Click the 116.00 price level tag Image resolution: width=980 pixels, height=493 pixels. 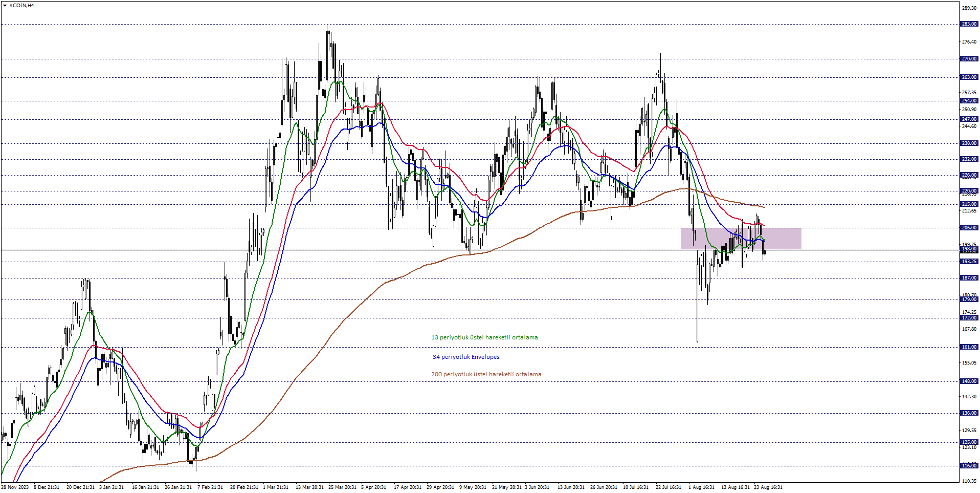[x=969, y=466]
